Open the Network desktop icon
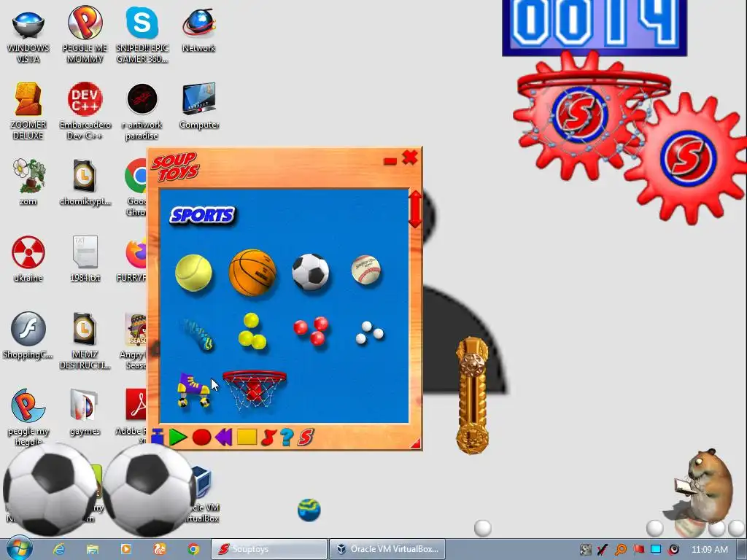747x560 pixels. point(198,31)
